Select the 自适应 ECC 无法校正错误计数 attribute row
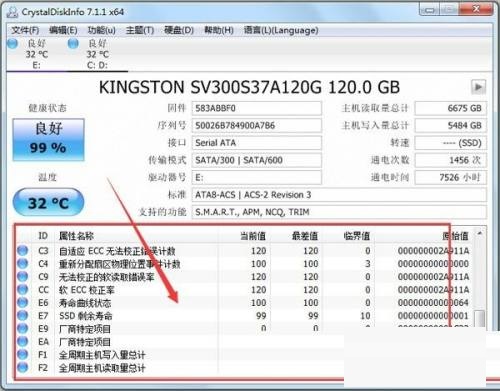 click(244, 251)
